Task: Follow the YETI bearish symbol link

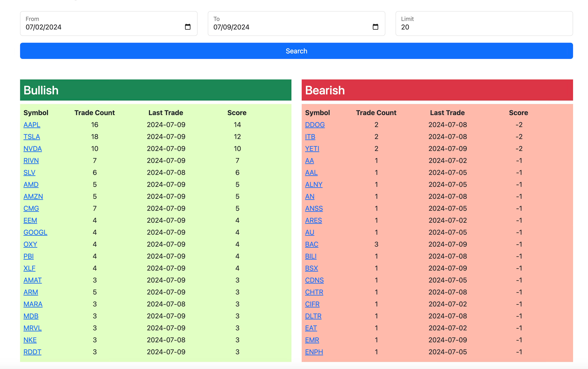Action: coord(312,149)
